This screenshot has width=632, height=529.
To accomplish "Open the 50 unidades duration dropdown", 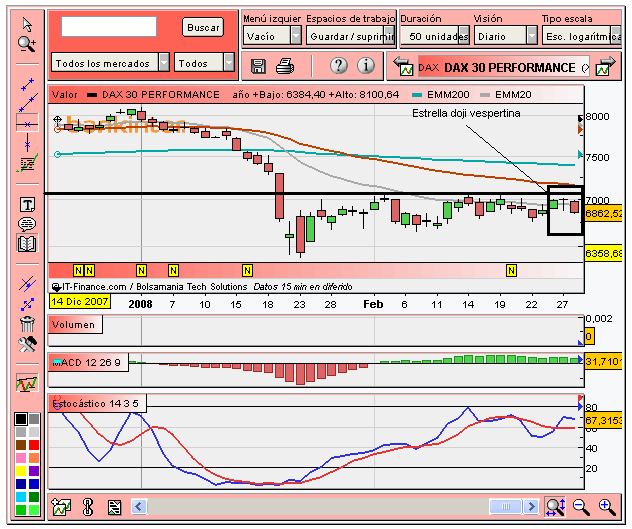I will 435,36.
